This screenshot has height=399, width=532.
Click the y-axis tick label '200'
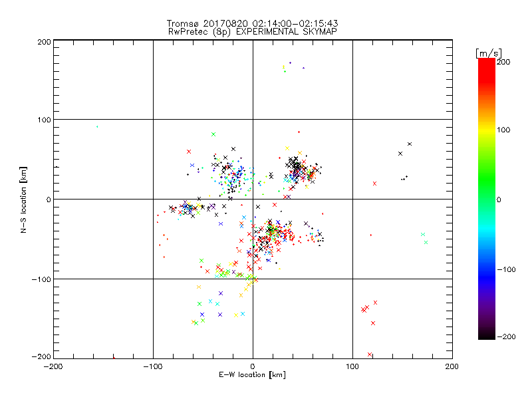click(44, 42)
